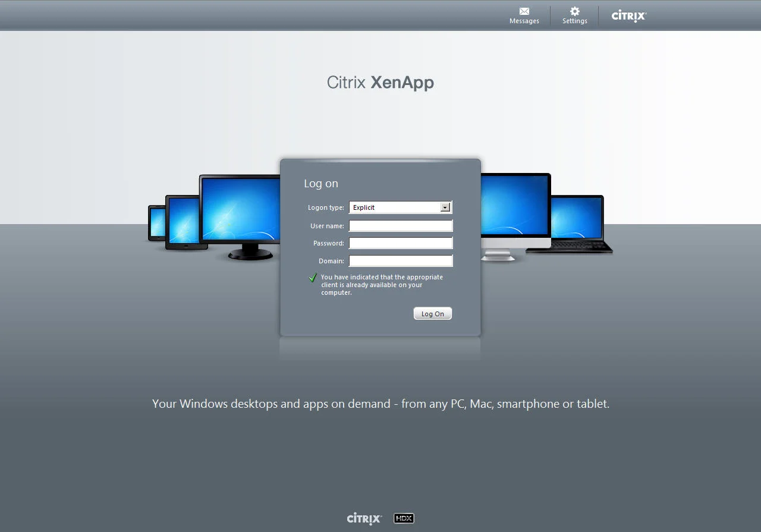Select the Domain input field

401,261
